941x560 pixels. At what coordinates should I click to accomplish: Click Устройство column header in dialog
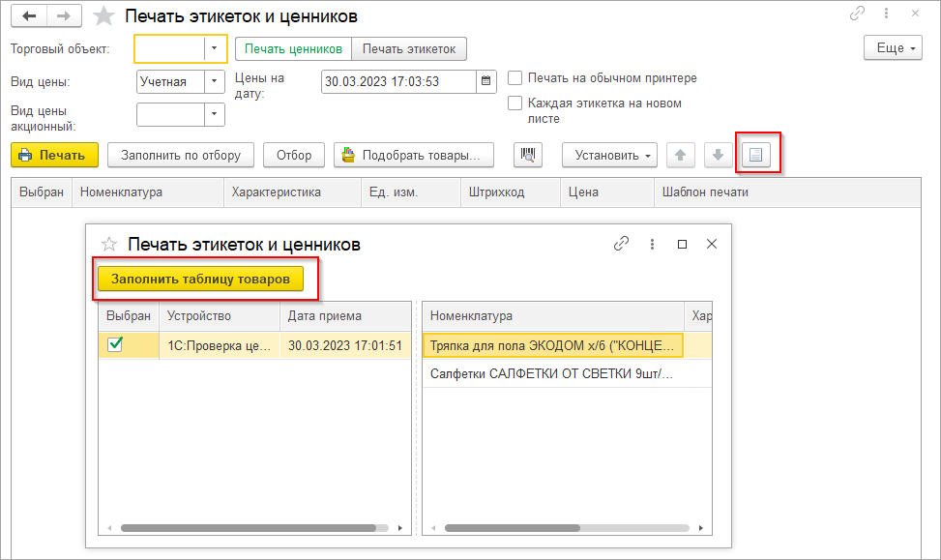220,315
